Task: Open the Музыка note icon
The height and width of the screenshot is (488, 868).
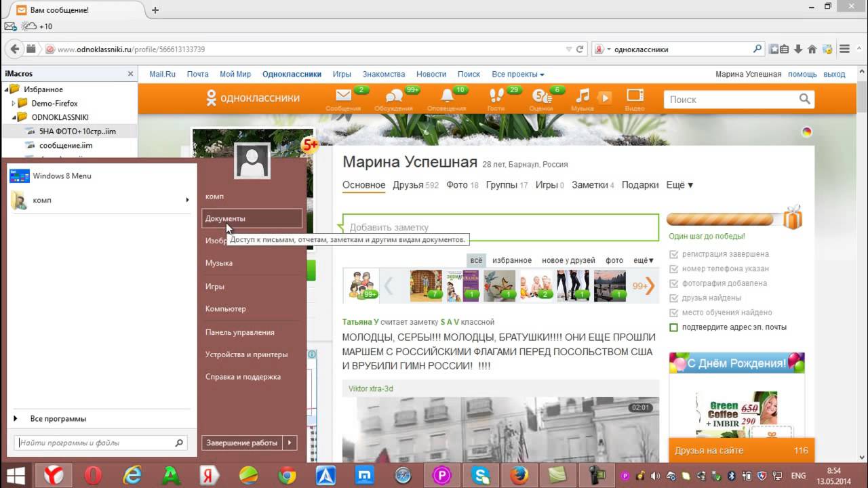Action: point(583,96)
